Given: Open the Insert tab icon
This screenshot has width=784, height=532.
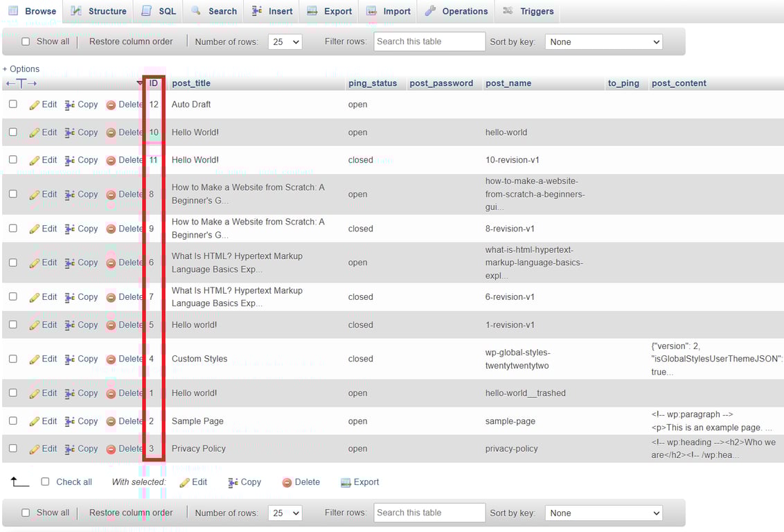Looking at the screenshot, I should point(256,11).
